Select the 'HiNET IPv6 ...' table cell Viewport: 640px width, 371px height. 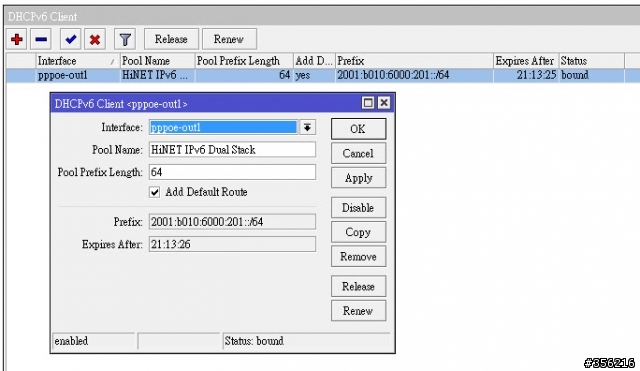click(x=157, y=76)
